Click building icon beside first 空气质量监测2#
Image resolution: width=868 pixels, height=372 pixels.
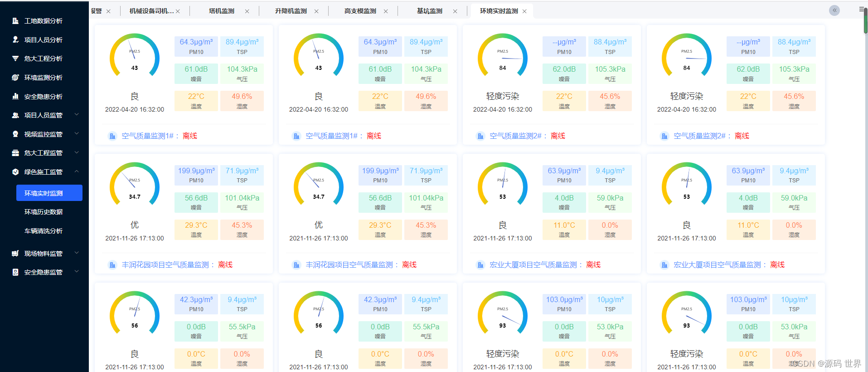point(480,136)
